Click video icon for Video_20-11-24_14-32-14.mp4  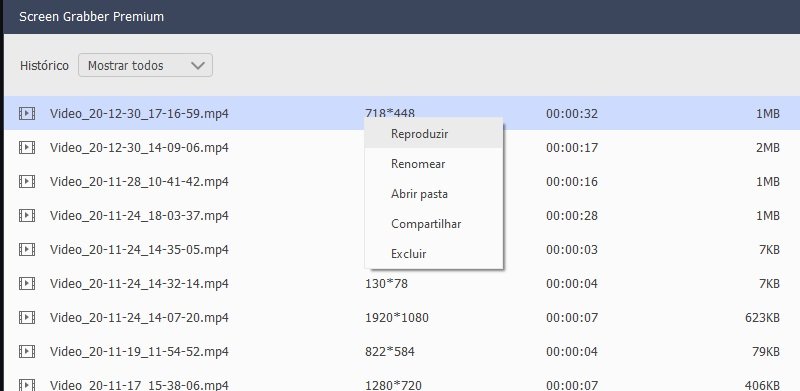click(x=27, y=283)
